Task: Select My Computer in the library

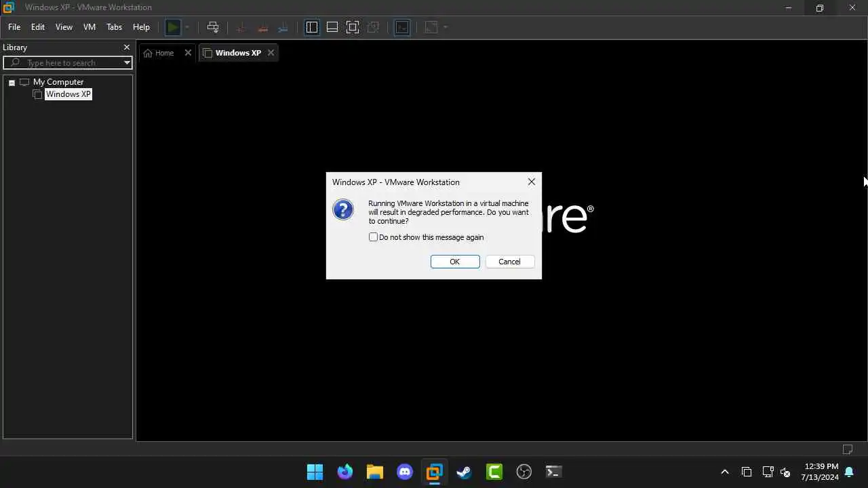Action: pos(58,82)
